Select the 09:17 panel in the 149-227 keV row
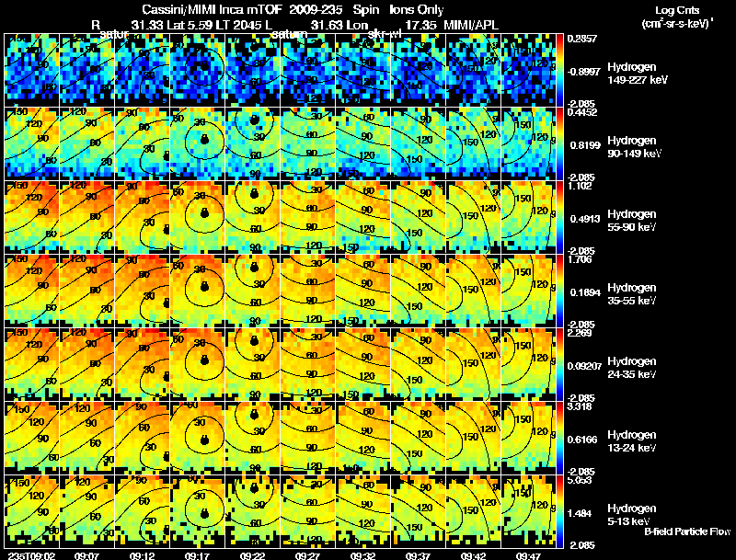The height and width of the screenshot is (560, 736). click(198, 71)
